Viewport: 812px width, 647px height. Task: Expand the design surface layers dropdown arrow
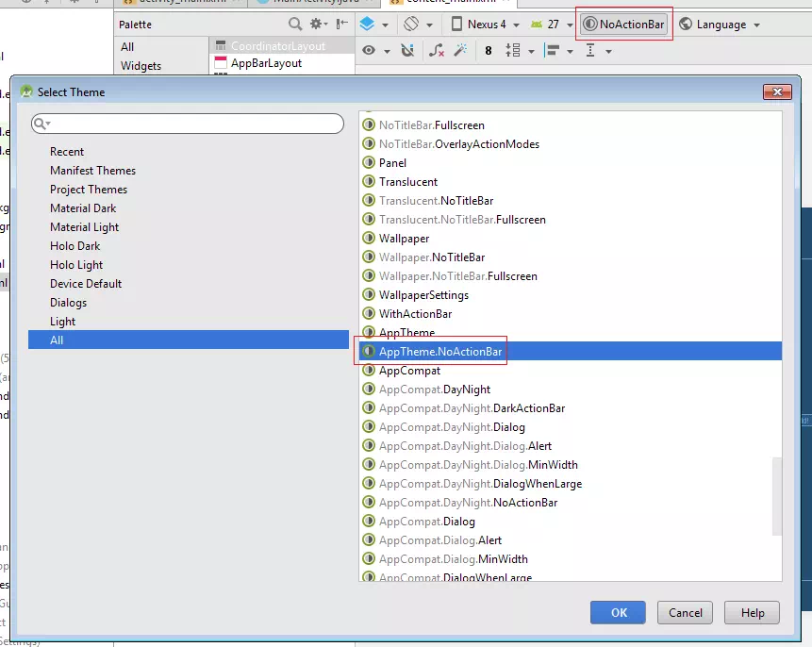(385, 25)
